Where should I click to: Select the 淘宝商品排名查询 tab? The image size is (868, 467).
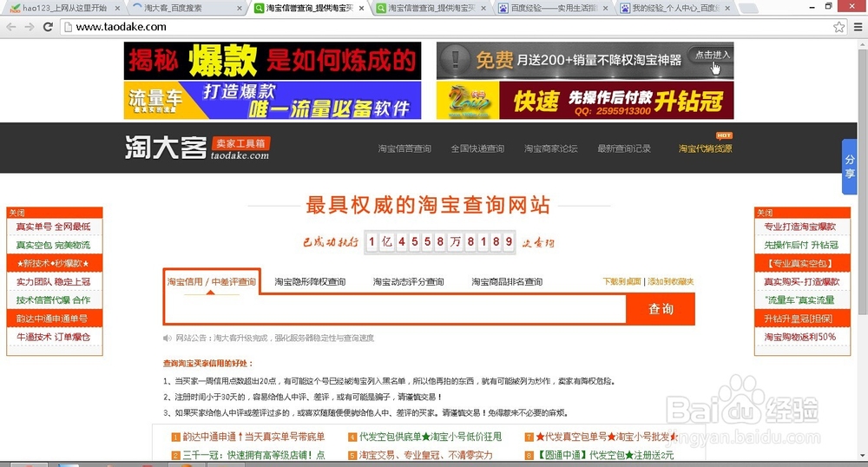(507, 281)
